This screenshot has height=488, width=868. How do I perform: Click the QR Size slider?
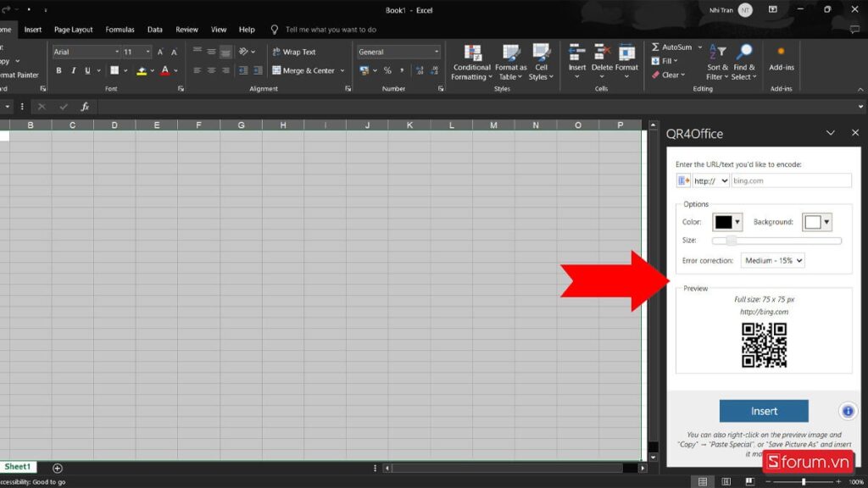pos(776,240)
